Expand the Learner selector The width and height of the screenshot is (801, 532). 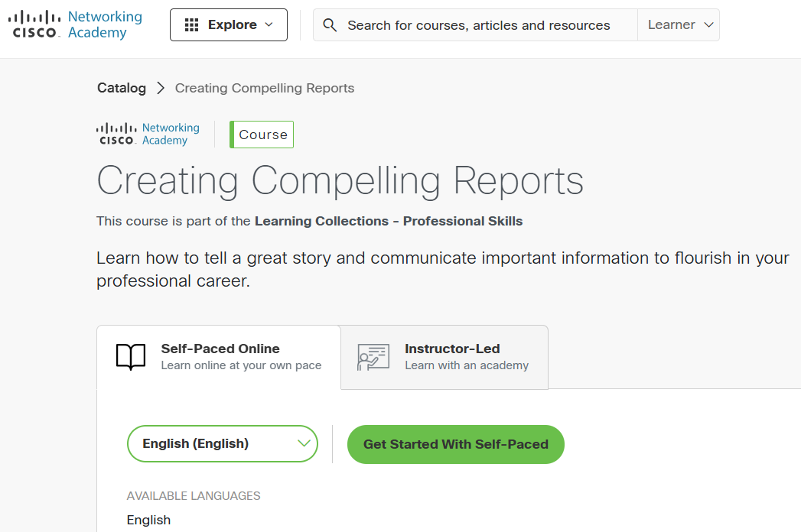[x=679, y=24]
